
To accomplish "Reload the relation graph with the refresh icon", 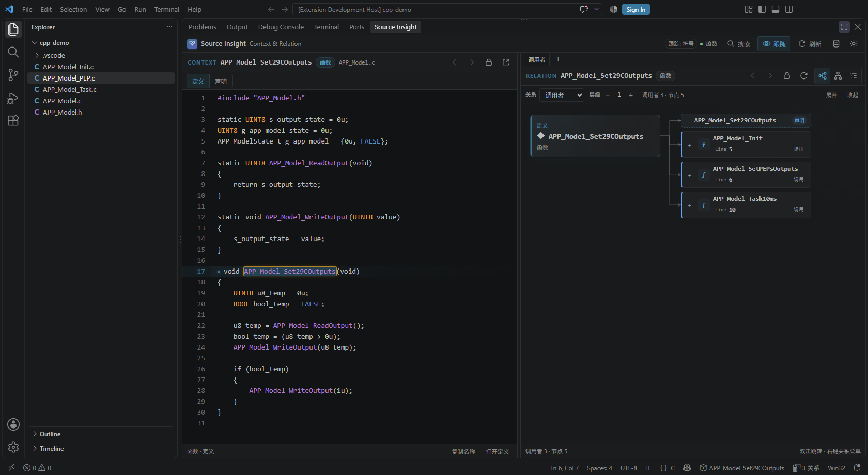I will (804, 76).
